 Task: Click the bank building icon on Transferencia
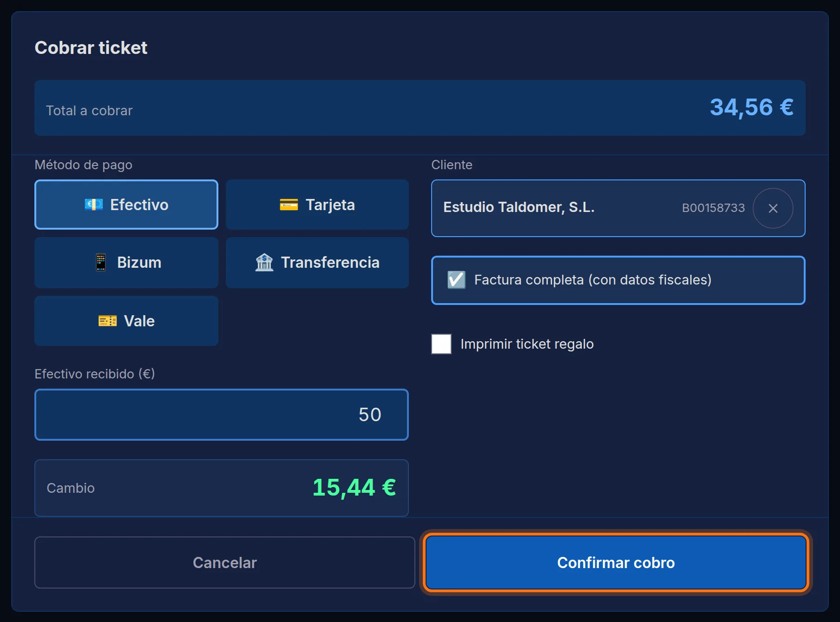pyautogui.click(x=264, y=262)
